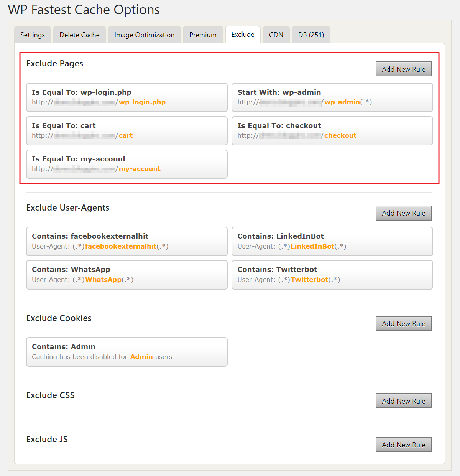Open the Premium tab
This screenshot has width=460, height=476.
pos(203,35)
